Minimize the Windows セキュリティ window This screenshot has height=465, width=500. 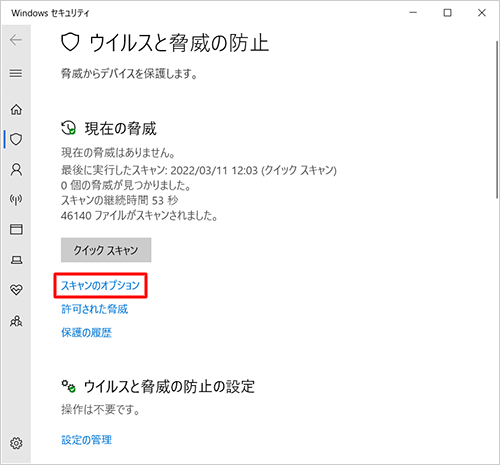(413, 13)
